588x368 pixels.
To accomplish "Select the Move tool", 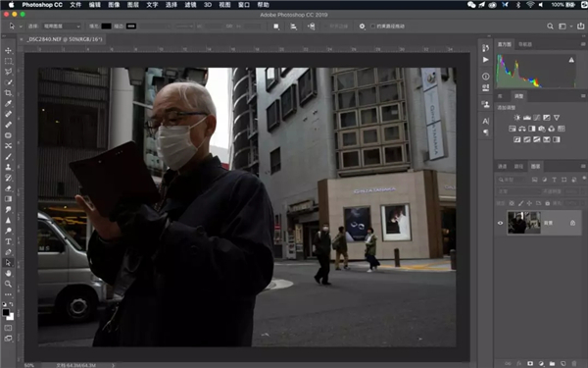I will pos(8,50).
